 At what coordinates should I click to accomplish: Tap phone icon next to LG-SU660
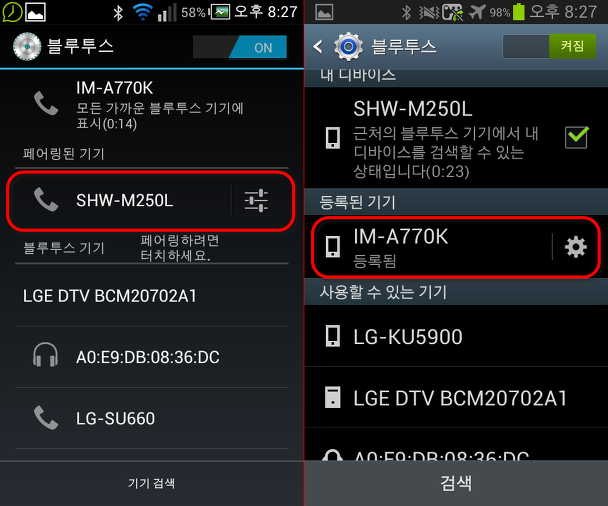tap(46, 418)
